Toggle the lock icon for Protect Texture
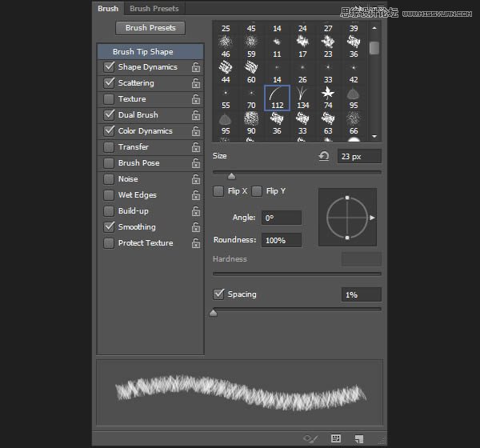The width and height of the screenshot is (480, 448). point(196,243)
